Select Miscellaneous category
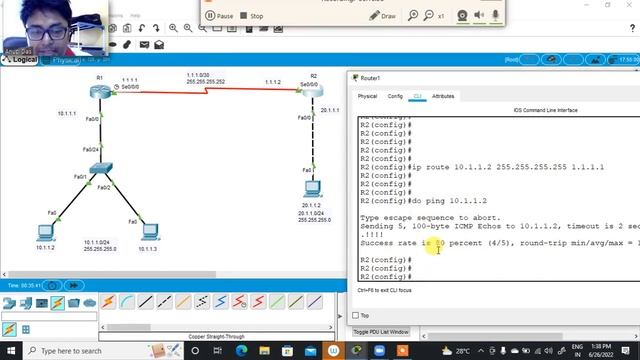 74,303
